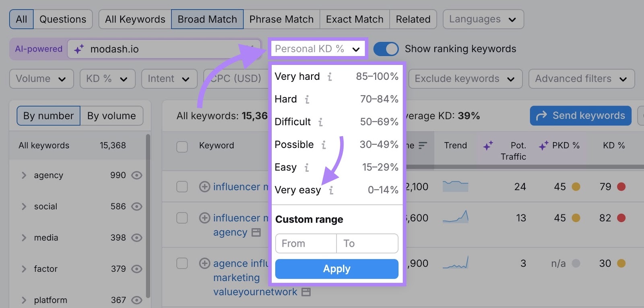Click the From input field in Custom range
The height and width of the screenshot is (308, 644).
[x=305, y=243]
